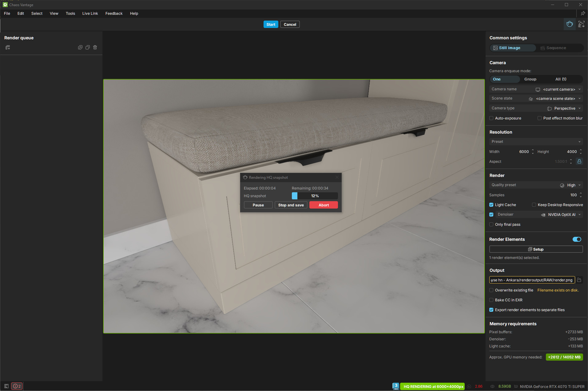Click the trash icon in Render queue

pos(95,47)
